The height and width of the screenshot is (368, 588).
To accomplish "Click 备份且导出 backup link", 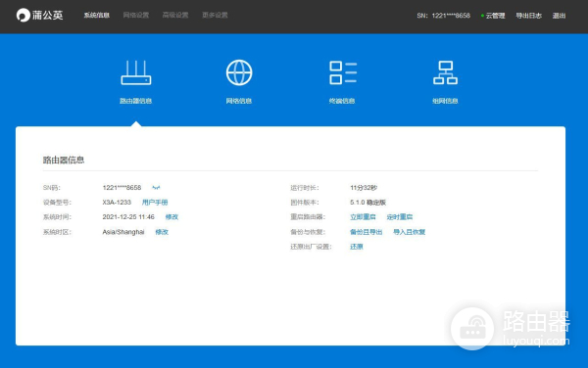I will [x=366, y=232].
